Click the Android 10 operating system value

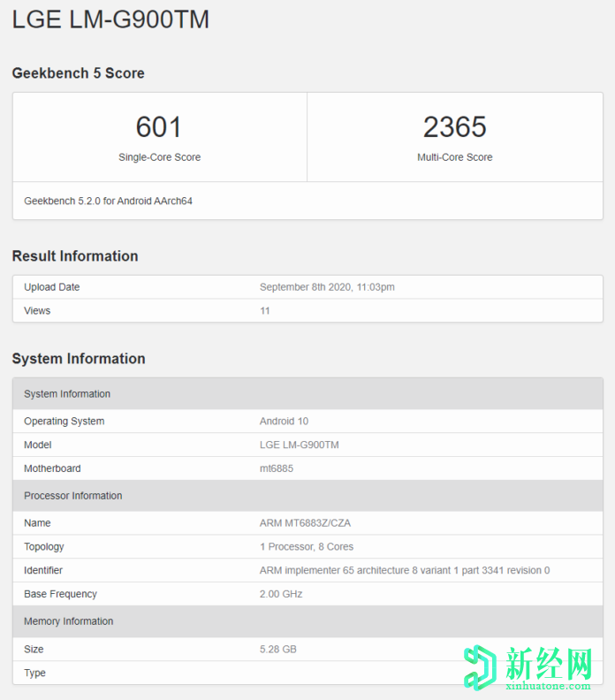(x=284, y=422)
